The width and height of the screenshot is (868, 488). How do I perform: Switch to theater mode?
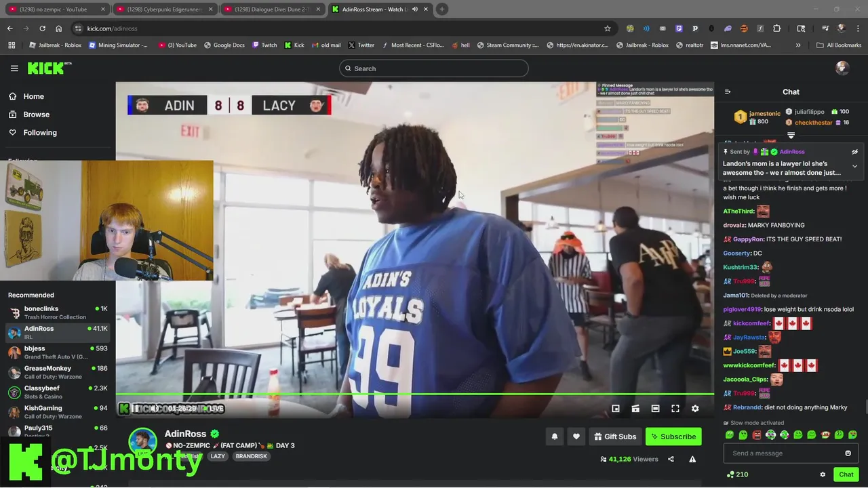655,409
